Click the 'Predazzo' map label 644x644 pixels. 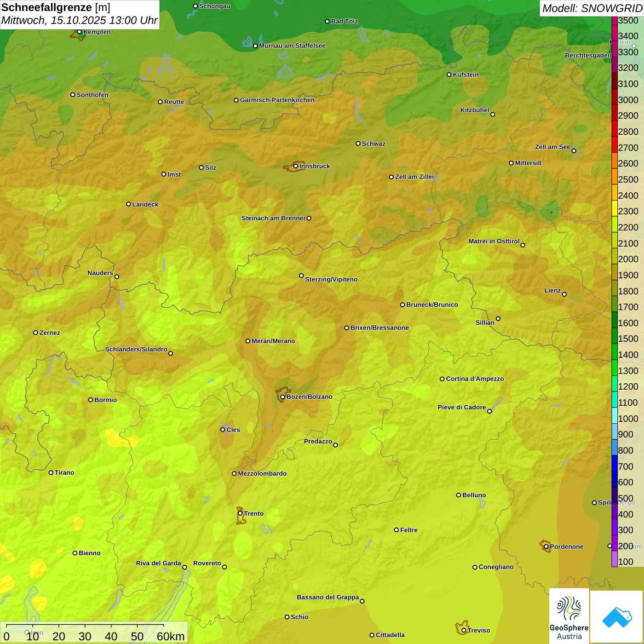coord(318,441)
